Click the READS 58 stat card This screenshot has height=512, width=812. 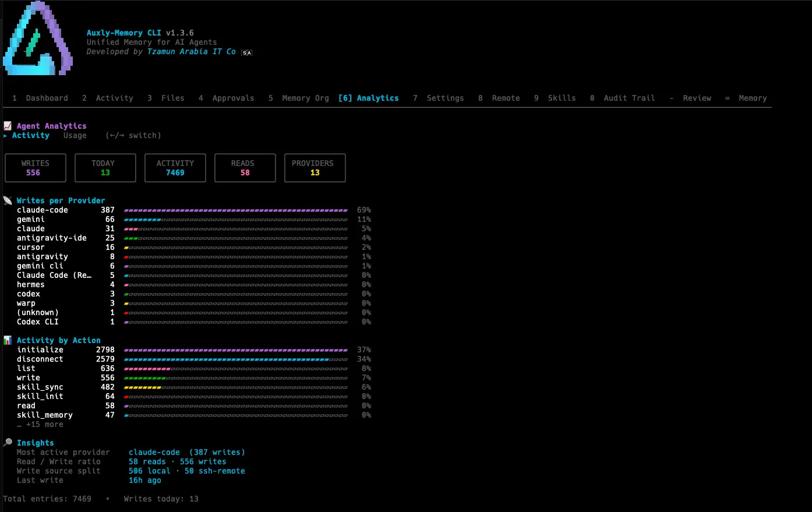pyautogui.click(x=245, y=168)
